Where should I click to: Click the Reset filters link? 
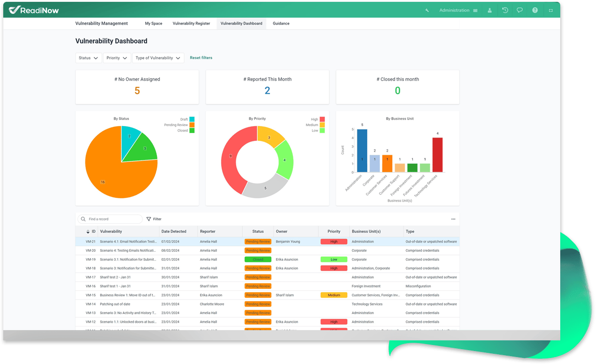201,58
